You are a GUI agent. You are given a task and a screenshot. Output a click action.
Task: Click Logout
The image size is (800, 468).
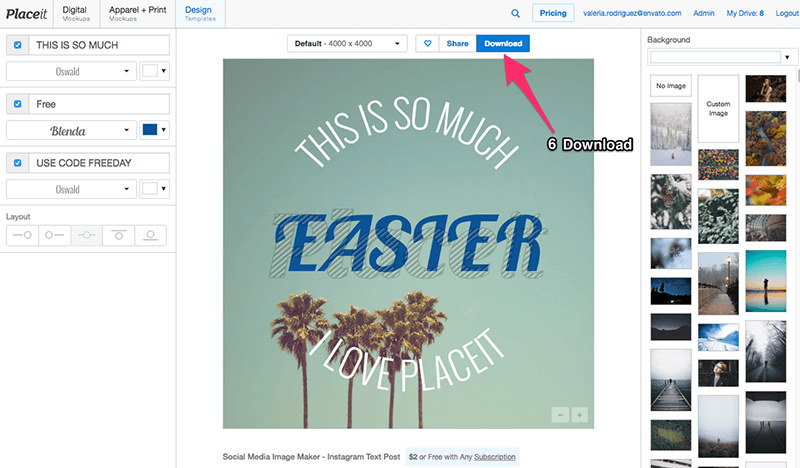tap(787, 13)
